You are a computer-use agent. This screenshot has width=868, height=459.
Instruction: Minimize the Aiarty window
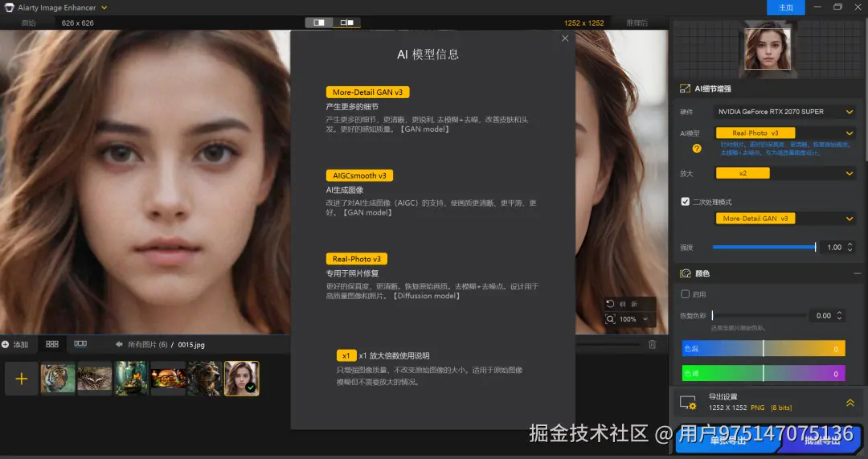click(x=817, y=7)
